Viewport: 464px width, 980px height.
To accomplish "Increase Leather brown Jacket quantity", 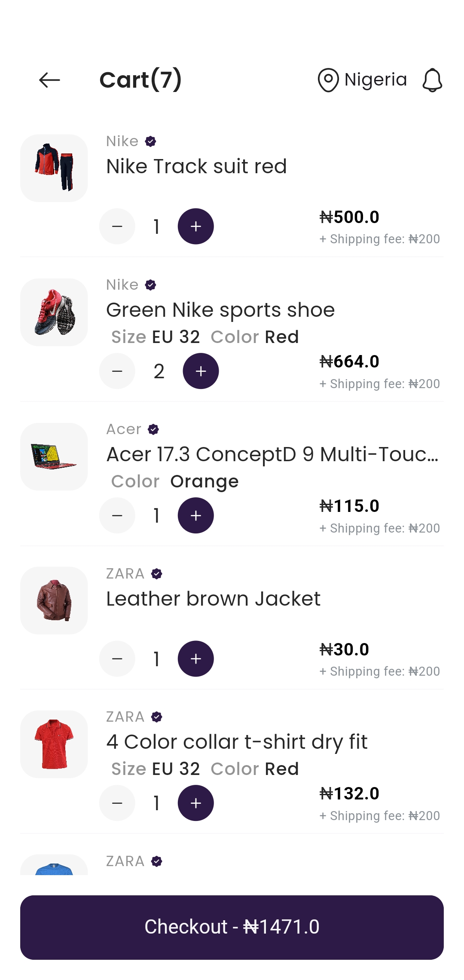I will [x=196, y=659].
